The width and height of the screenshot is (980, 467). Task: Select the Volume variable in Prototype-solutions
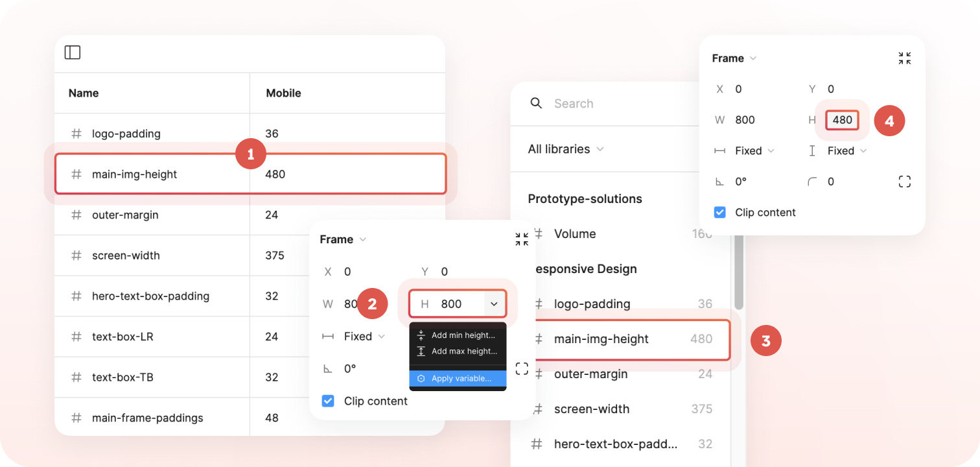click(575, 233)
